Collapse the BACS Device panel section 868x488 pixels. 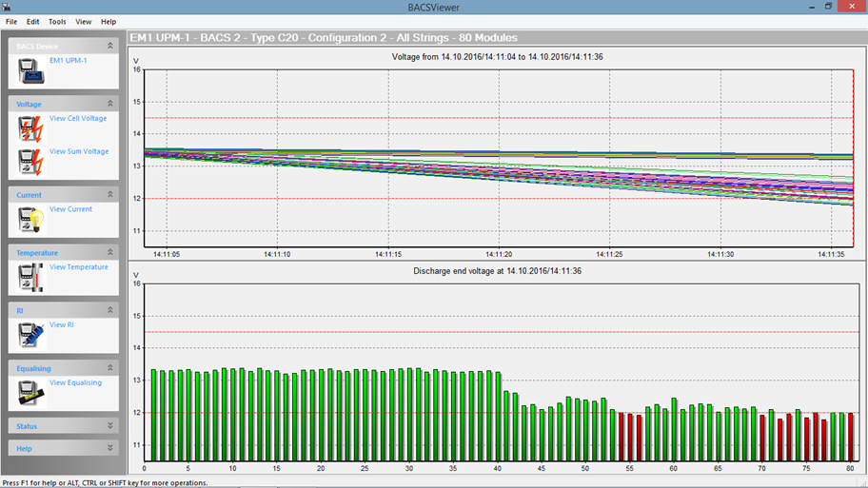(110, 46)
